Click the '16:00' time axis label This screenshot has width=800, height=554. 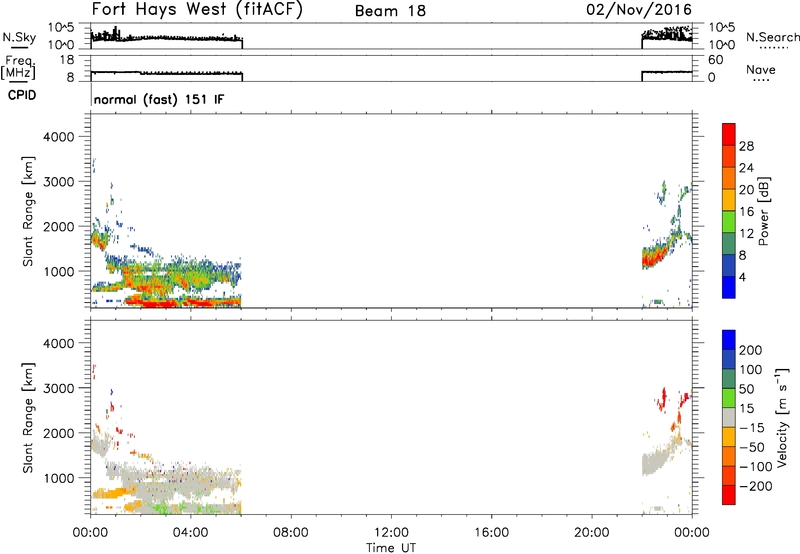pyautogui.click(x=491, y=533)
